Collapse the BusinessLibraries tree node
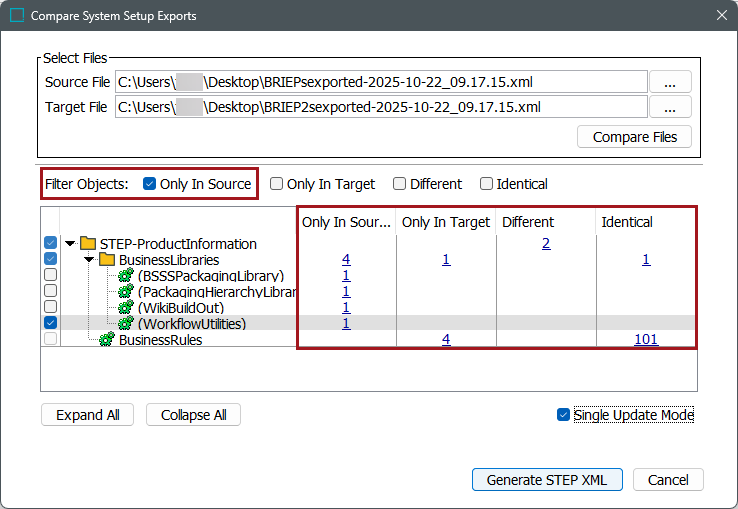 pos(89,260)
